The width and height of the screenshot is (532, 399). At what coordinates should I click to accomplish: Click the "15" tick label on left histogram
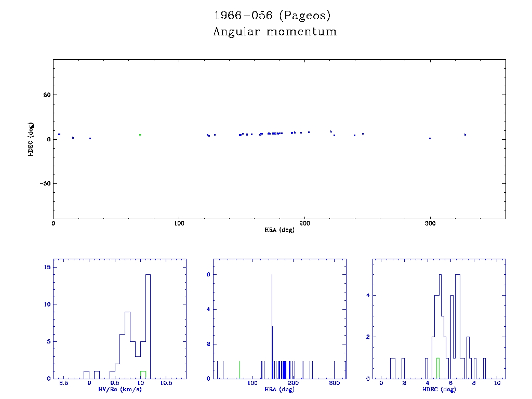click(46, 267)
